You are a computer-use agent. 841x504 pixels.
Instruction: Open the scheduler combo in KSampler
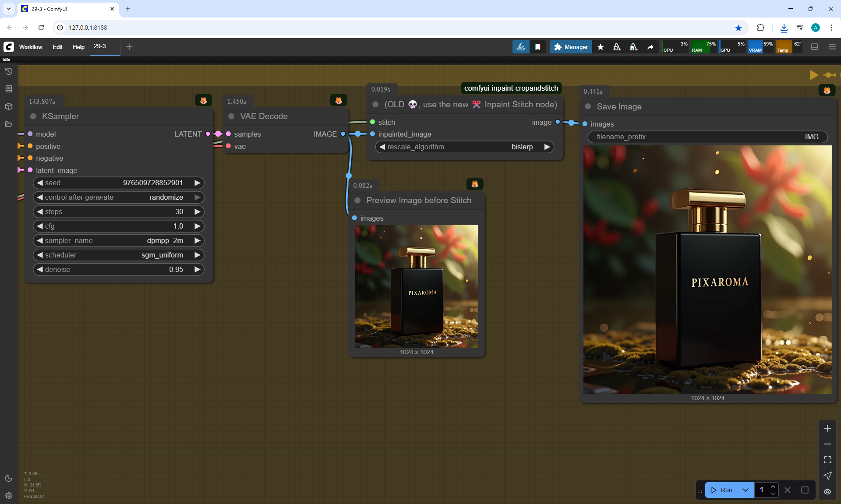coord(118,255)
